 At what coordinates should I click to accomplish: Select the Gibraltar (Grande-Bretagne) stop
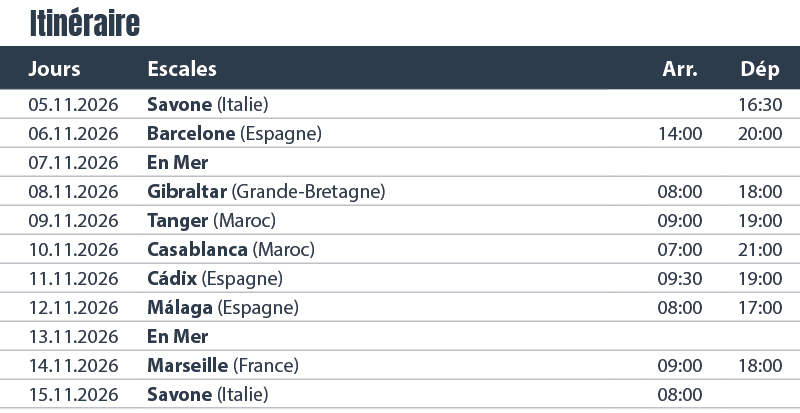tap(266, 191)
